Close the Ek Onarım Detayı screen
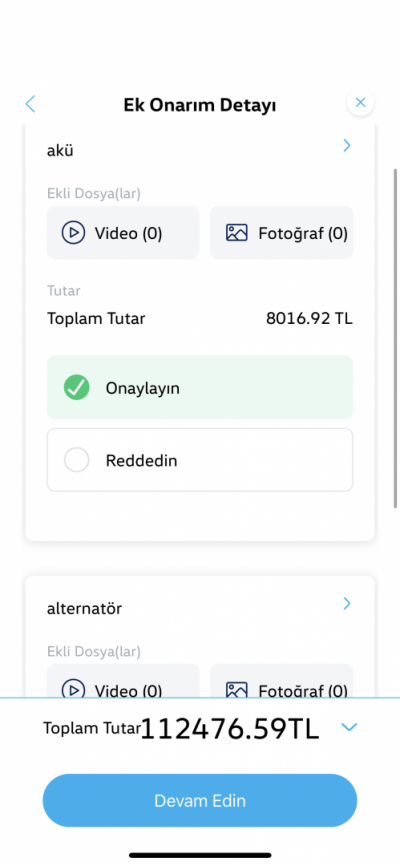 [x=360, y=103]
